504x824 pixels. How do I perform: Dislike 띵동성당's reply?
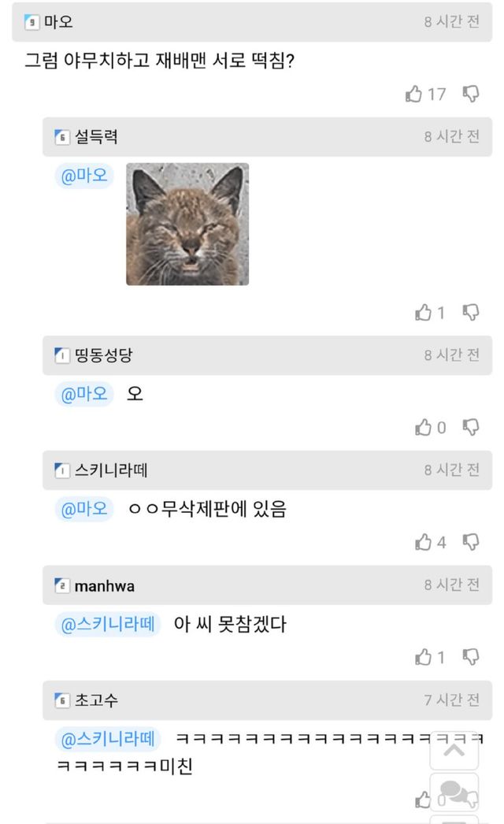point(471,428)
